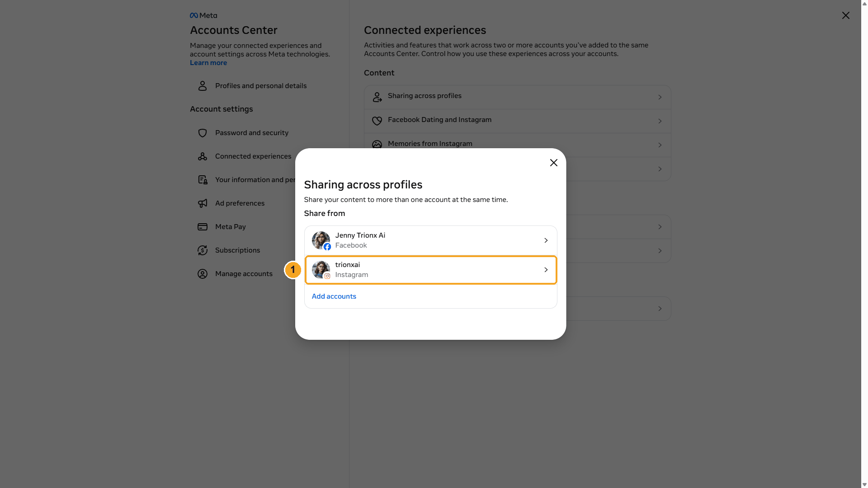Click the Ad preferences megaphone icon
Viewport: 868px width, 488px height.
pyautogui.click(x=203, y=203)
